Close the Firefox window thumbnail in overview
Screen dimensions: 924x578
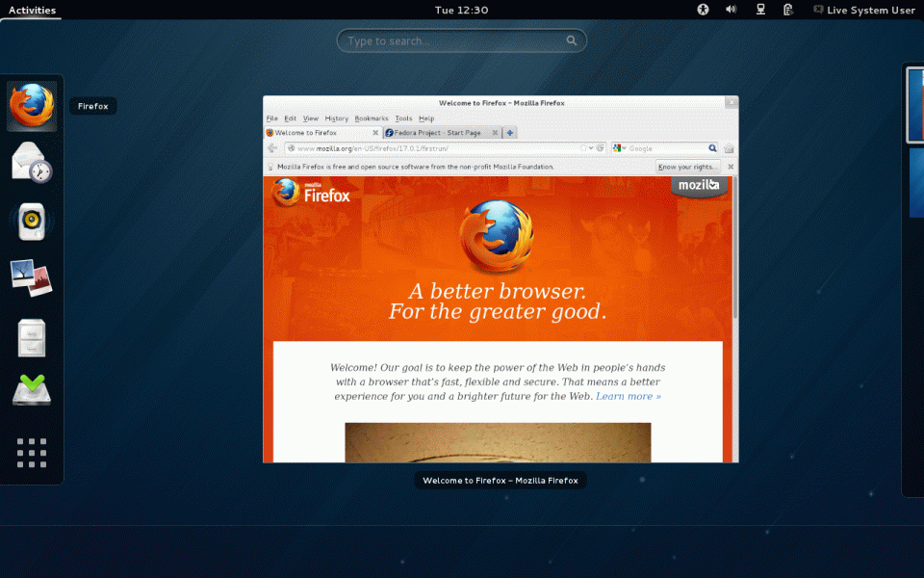click(x=731, y=103)
